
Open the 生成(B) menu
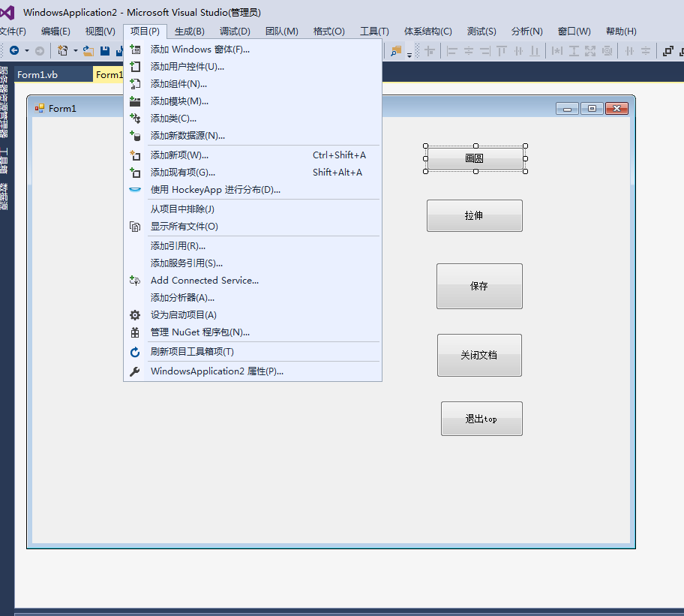(x=189, y=32)
